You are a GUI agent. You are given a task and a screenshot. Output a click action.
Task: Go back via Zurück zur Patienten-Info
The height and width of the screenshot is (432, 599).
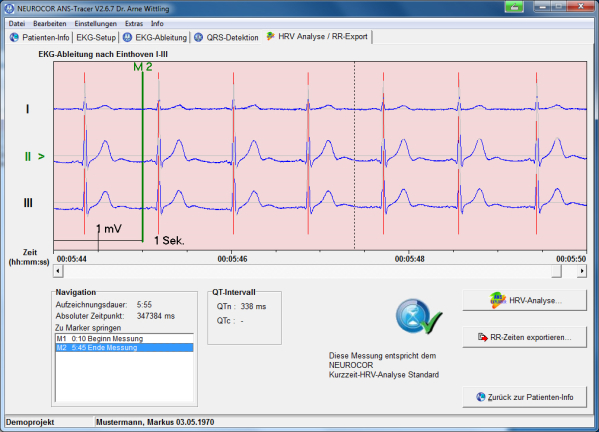click(x=525, y=397)
